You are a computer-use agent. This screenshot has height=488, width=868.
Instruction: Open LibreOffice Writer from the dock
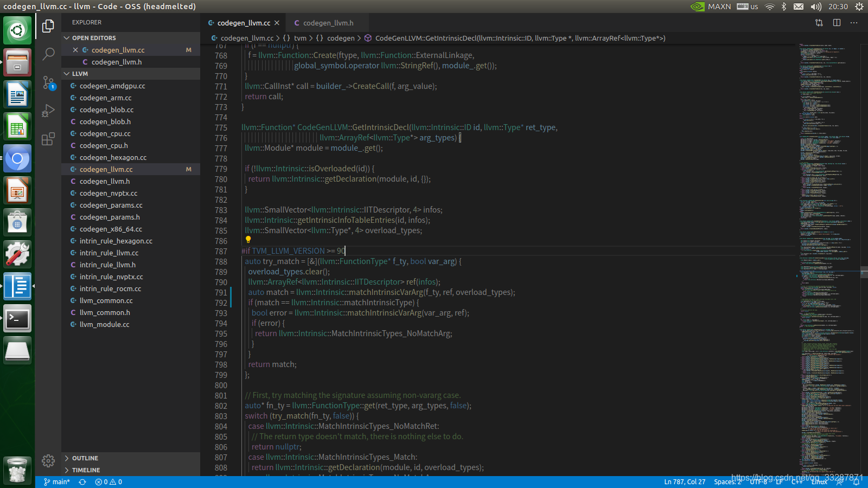[17, 94]
